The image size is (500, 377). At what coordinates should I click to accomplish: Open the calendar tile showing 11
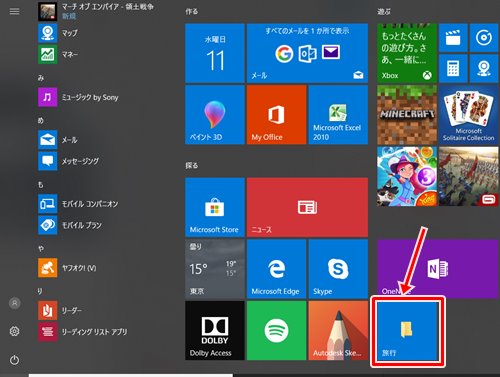pos(215,53)
